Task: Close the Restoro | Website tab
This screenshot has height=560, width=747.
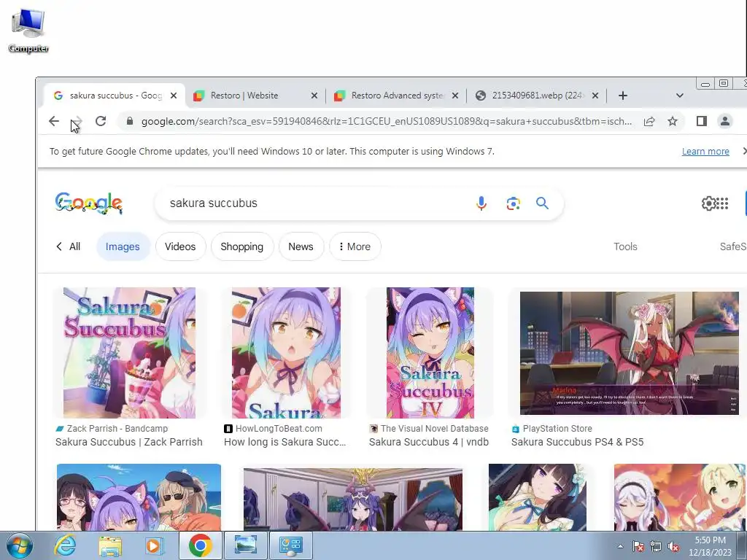Action: click(x=314, y=96)
